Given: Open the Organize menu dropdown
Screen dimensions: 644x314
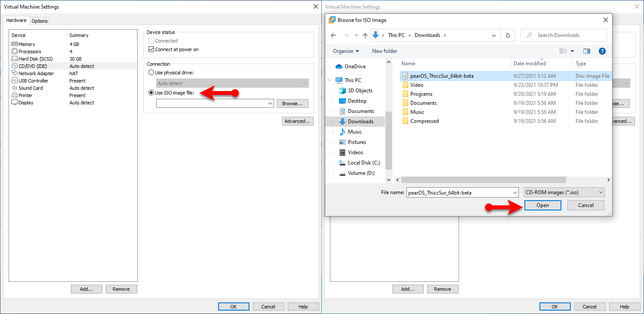Looking at the screenshot, I should point(346,51).
